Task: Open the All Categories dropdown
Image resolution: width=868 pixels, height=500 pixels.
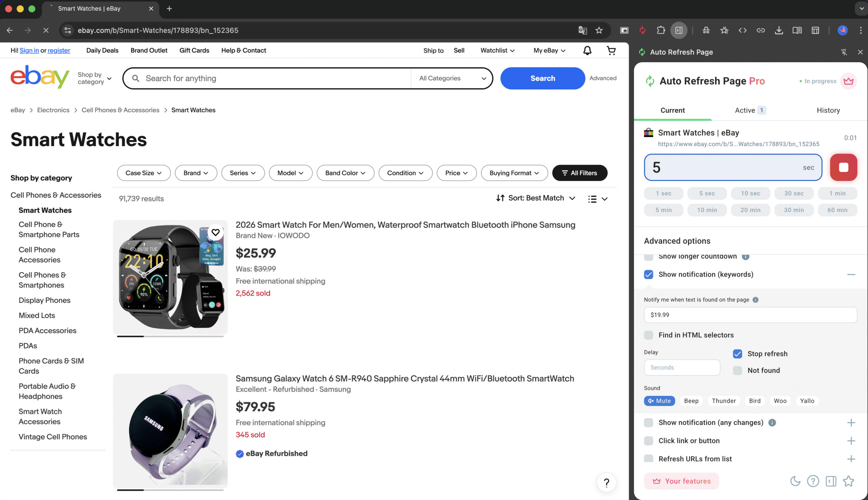Action: pyautogui.click(x=451, y=78)
